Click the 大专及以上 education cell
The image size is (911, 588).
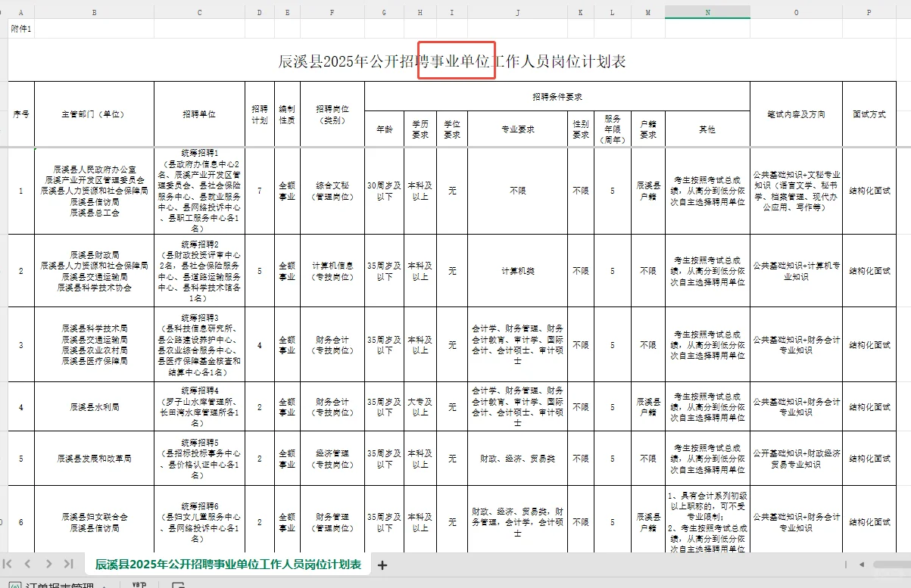pos(420,407)
